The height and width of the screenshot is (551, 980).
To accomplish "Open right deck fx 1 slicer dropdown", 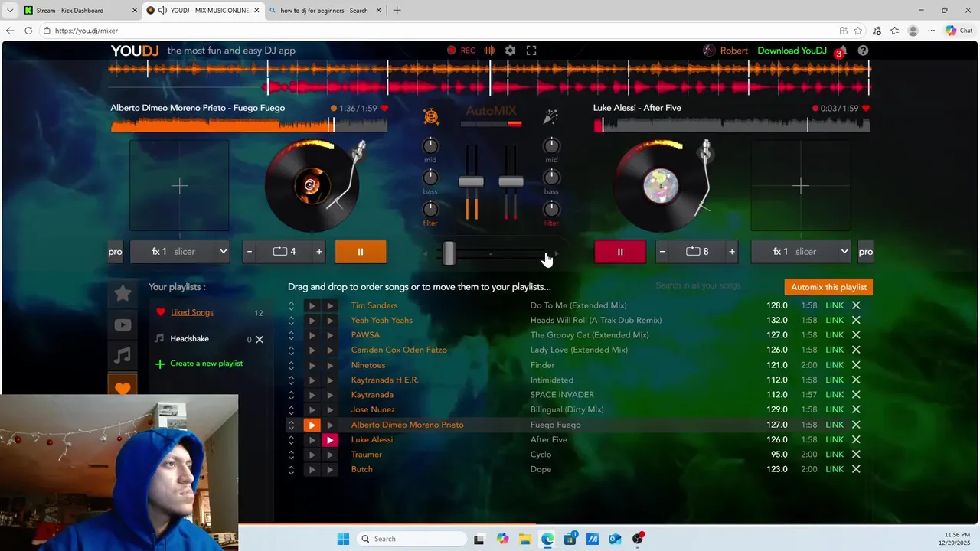I will pyautogui.click(x=801, y=252).
